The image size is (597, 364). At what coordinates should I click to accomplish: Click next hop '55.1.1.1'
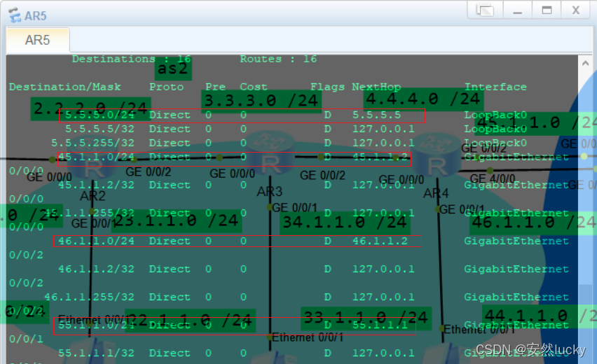point(380,325)
